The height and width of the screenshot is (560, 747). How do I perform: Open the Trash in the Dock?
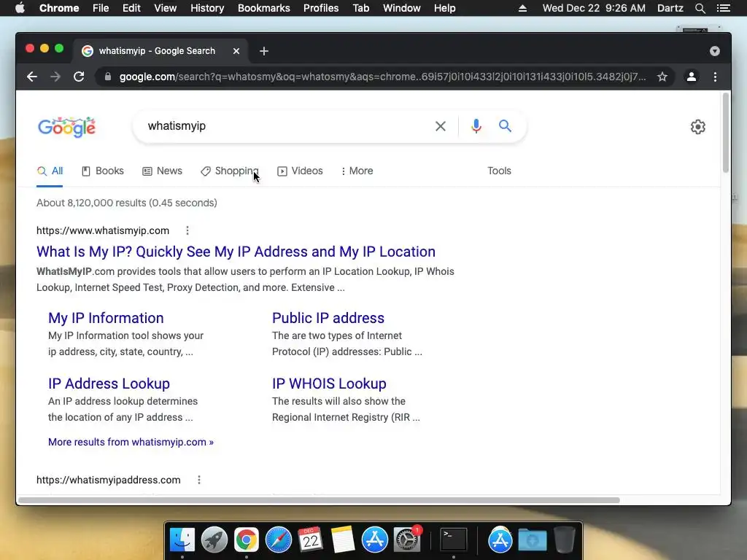pos(564,540)
